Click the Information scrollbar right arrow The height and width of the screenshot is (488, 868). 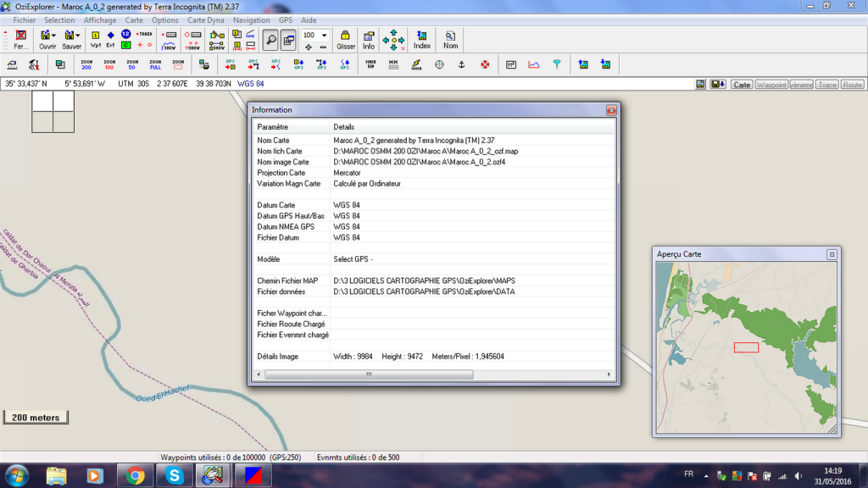point(609,374)
